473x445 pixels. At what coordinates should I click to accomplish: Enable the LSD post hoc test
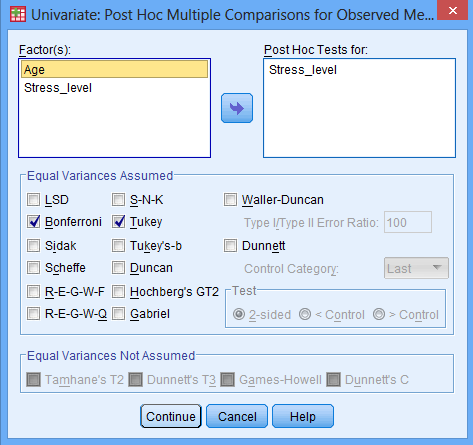[x=34, y=200]
